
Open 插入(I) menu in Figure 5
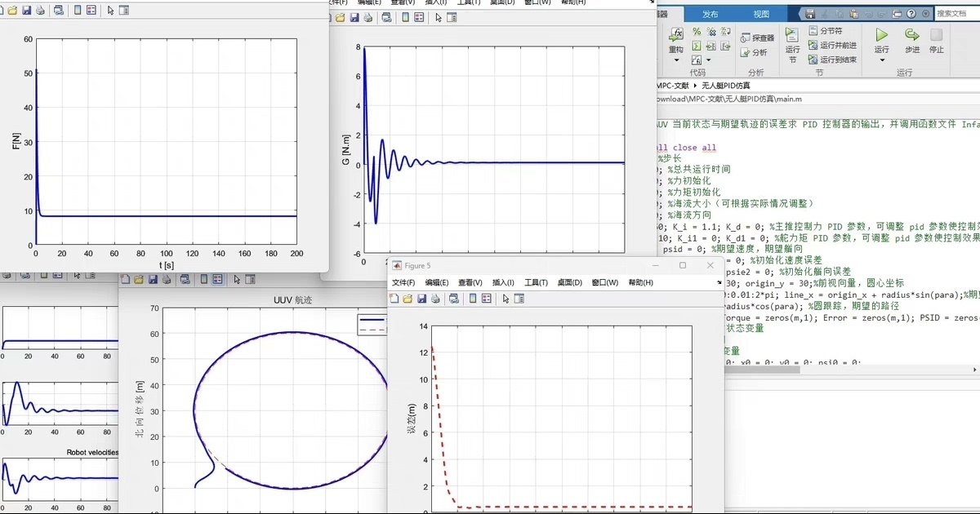(503, 283)
